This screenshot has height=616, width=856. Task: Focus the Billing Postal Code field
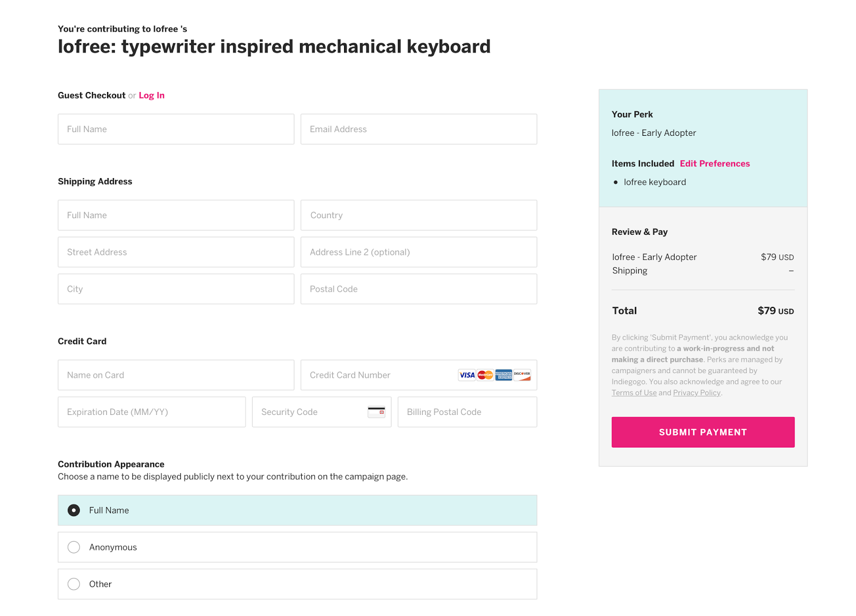coord(467,412)
